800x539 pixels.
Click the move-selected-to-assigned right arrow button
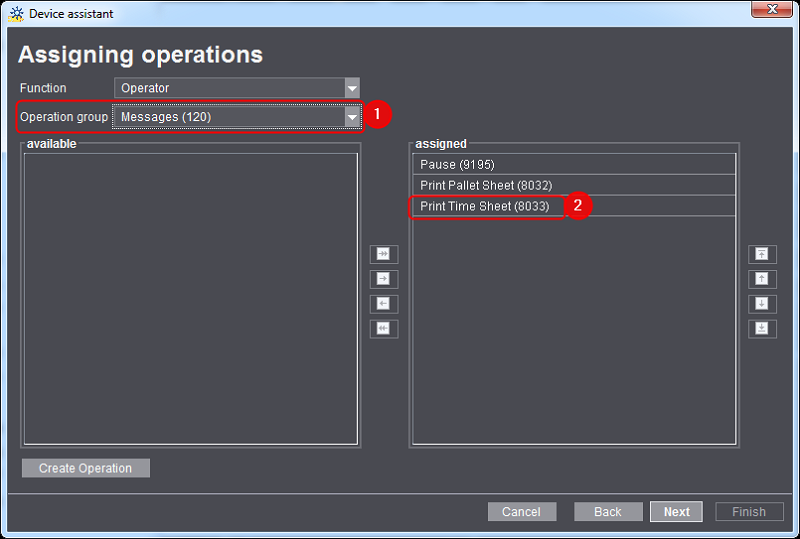[384, 279]
